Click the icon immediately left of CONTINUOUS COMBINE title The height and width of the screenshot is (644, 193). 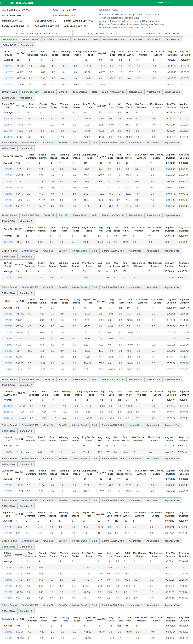[x=6, y=3]
